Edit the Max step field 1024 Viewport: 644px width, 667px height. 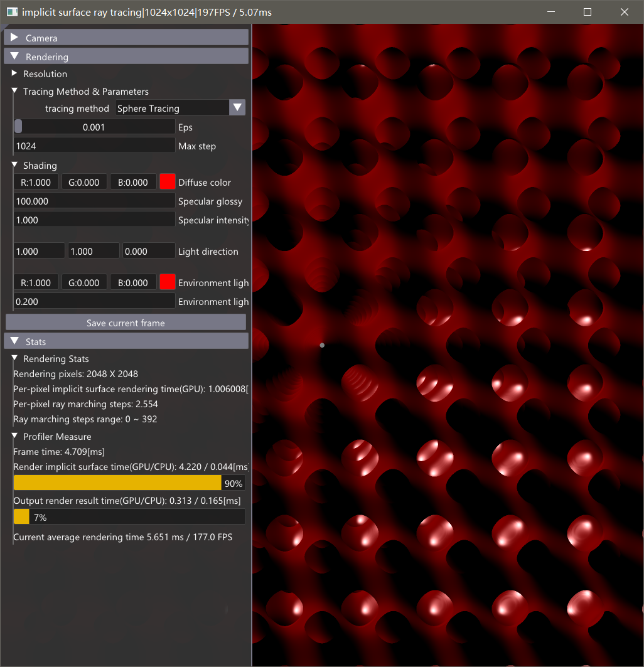94,146
